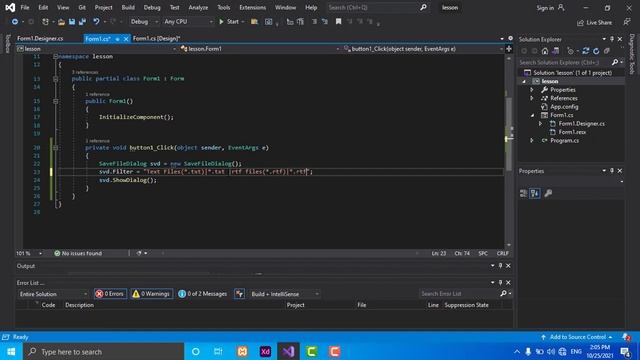
Task: Expand the Program.cs node
Action: coord(532,141)
